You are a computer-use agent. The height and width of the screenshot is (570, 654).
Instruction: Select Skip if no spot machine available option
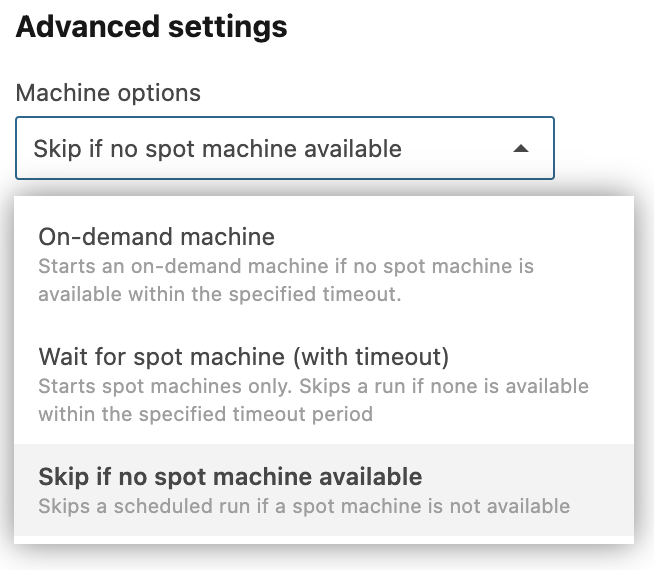(x=324, y=490)
